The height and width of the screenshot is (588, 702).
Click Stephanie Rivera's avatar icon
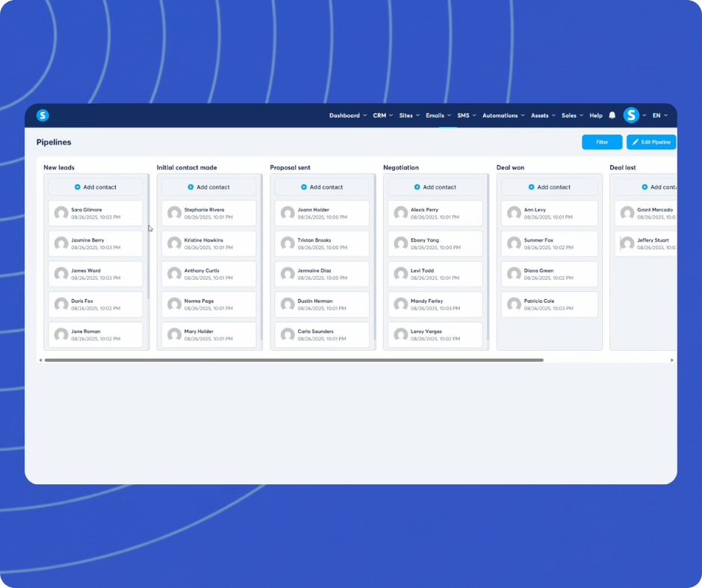tap(174, 213)
